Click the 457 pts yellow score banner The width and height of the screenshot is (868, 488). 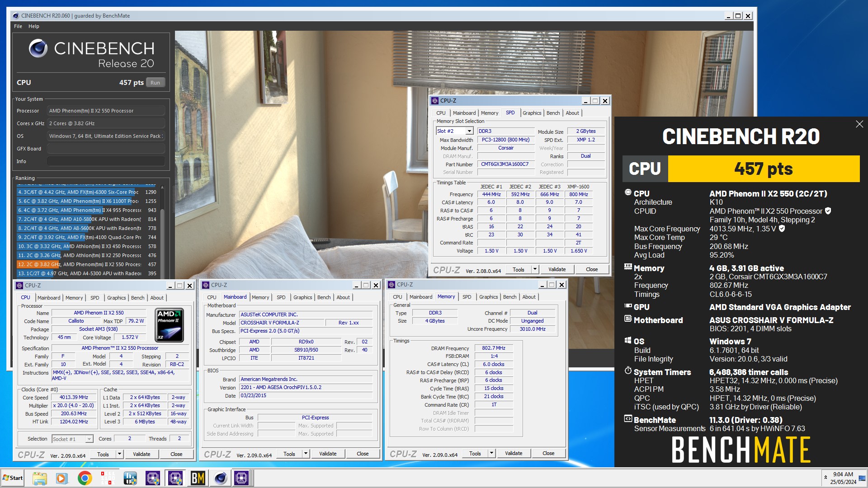pyautogui.click(x=764, y=169)
